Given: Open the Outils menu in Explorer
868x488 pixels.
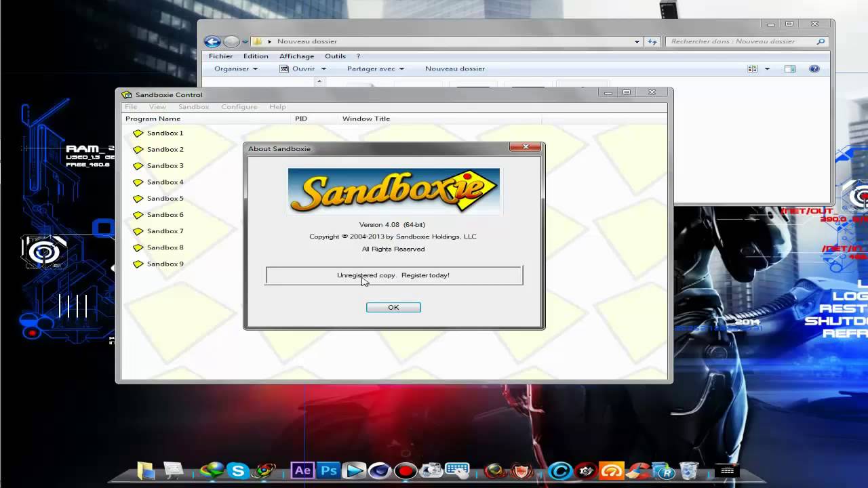Looking at the screenshot, I should pyautogui.click(x=335, y=56).
